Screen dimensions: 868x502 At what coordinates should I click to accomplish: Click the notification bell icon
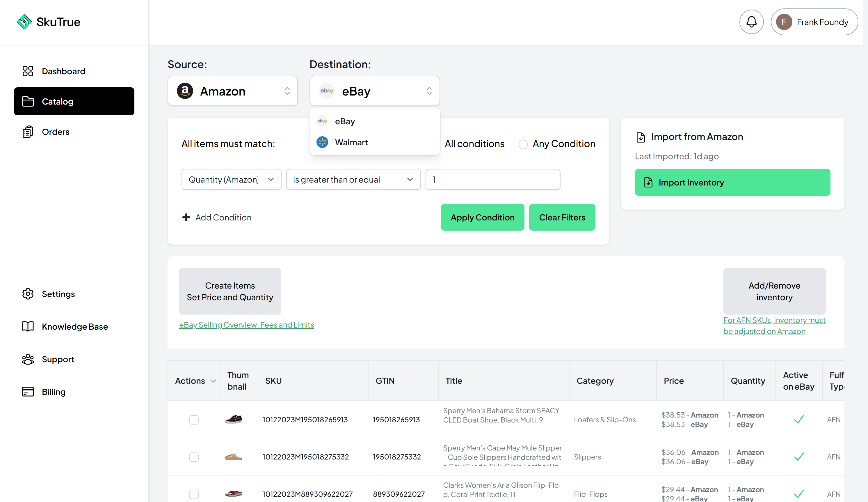pyautogui.click(x=751, y=22)
